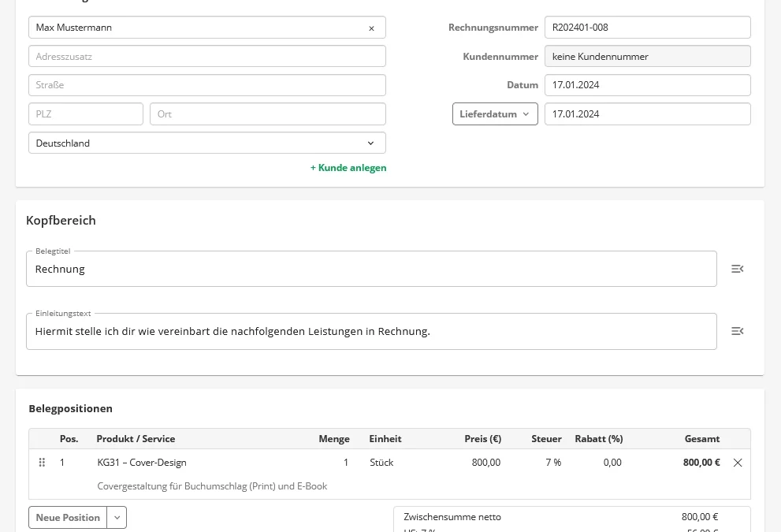Select the PLZ input field

[x=86, y=114]
